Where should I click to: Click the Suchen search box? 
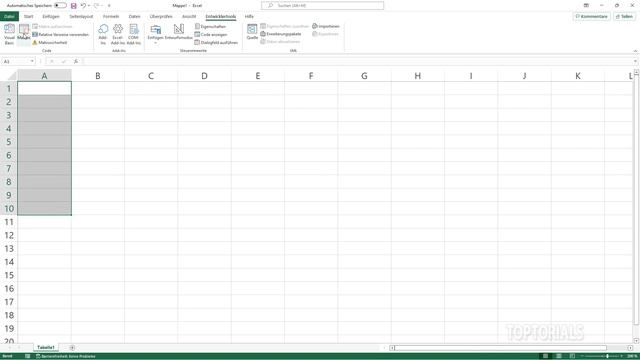[322, 6]
